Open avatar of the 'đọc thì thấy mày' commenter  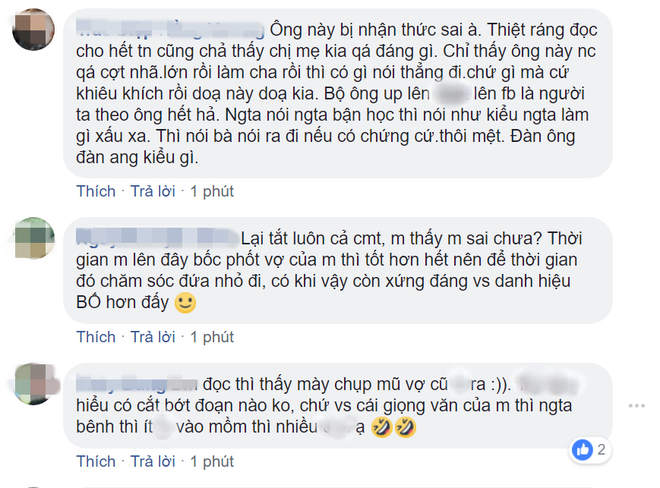coord(35,384)
